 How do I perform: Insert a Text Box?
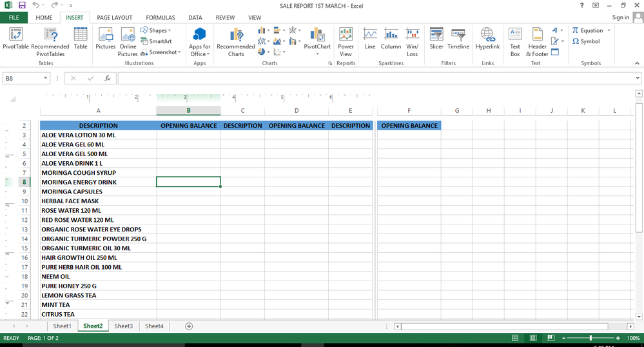[x=515, y=42]
